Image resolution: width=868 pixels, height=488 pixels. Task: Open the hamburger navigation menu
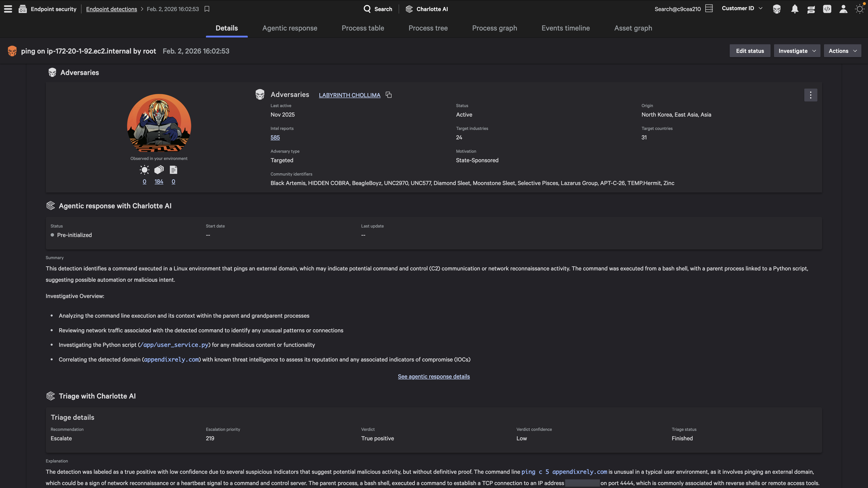tap(8, 9)
